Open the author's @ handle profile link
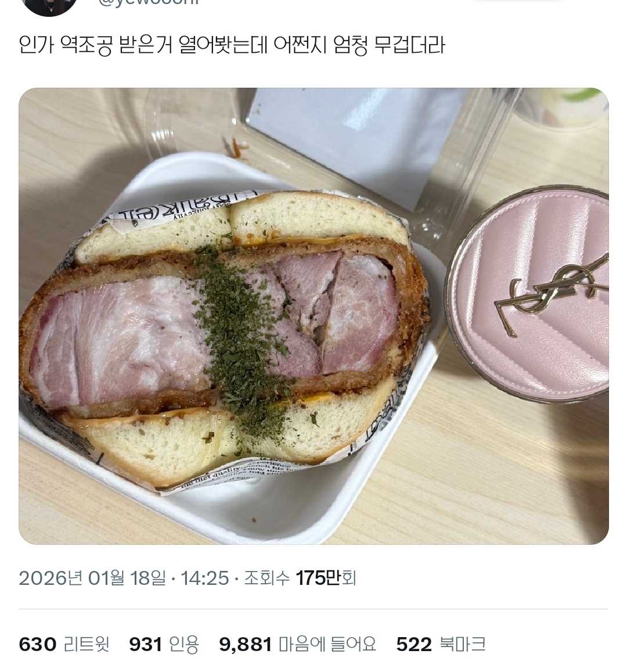 tap(148, 2)
